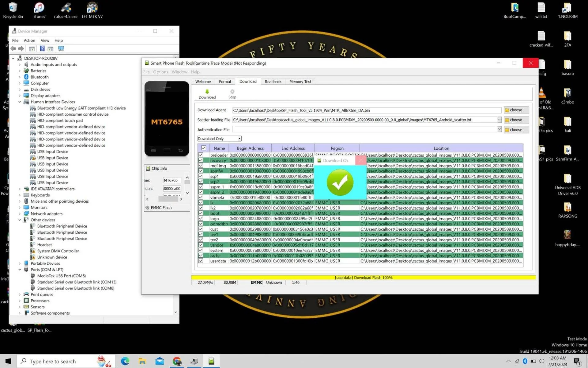
Task: Open Google Chrome from the taskbar
Action: 177,361
